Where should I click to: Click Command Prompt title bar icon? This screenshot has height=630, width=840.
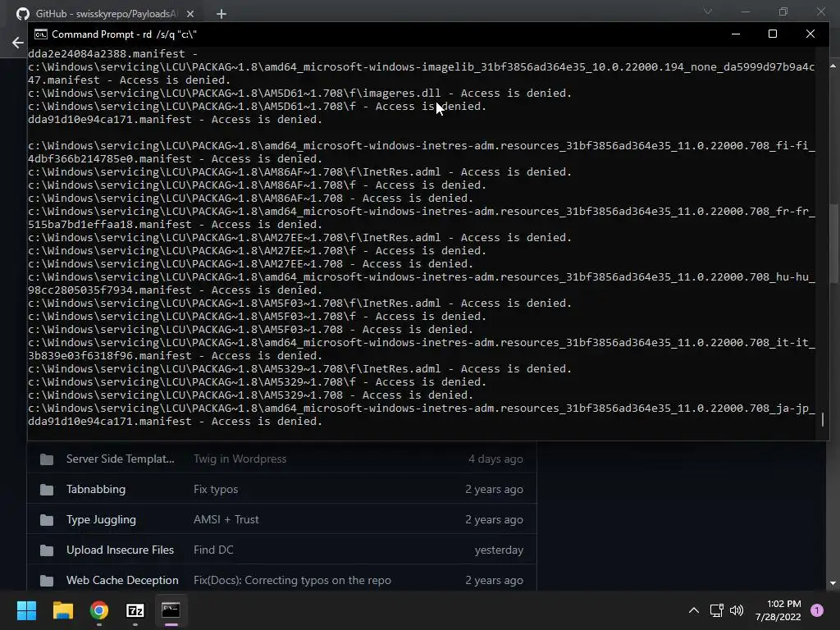tap(41, 34)
